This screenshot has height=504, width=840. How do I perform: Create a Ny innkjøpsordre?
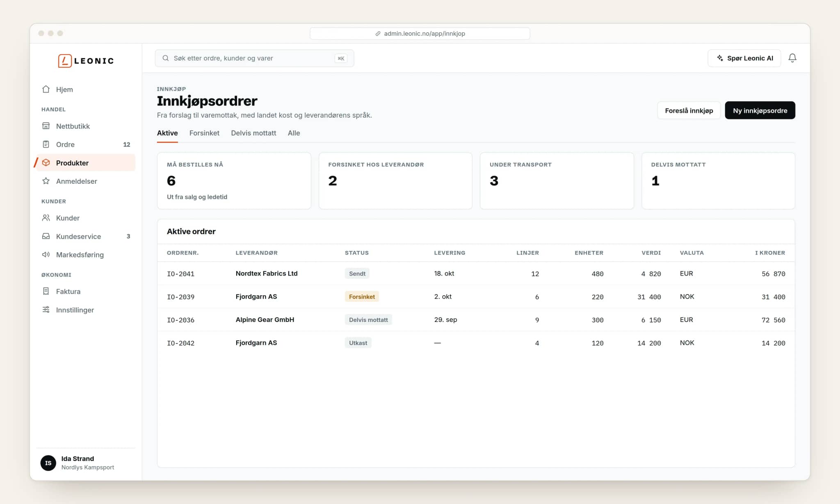tap(760, 110)
